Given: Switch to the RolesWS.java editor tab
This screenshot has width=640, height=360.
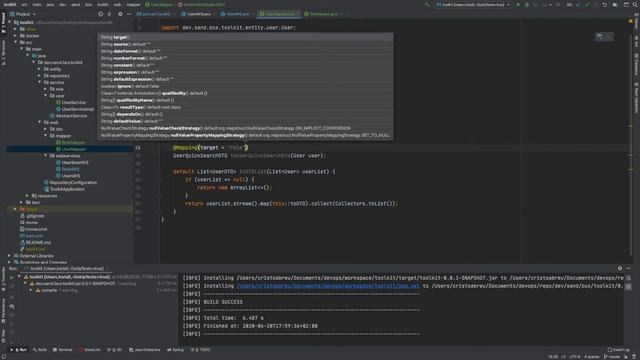Looking at the screenshot, I should (238, 14).
